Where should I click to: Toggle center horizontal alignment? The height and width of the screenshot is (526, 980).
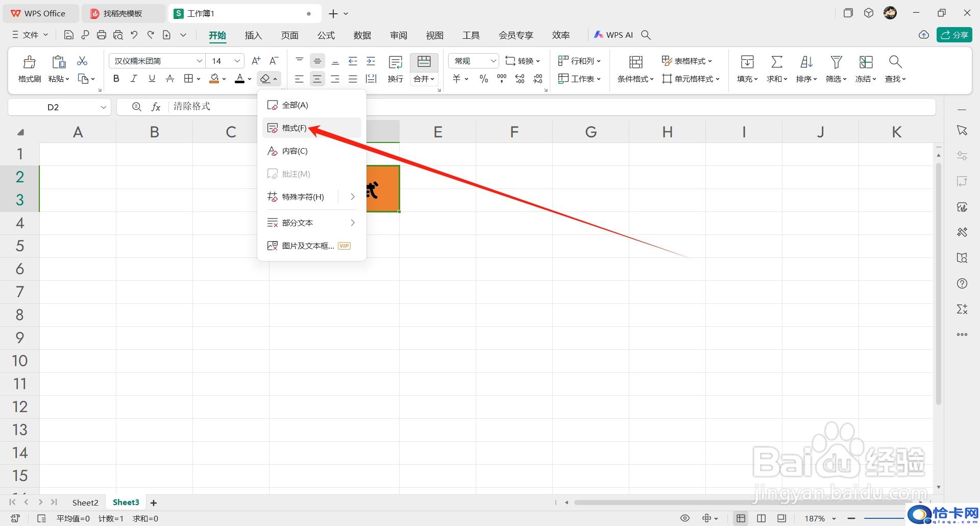coord(317,79)
